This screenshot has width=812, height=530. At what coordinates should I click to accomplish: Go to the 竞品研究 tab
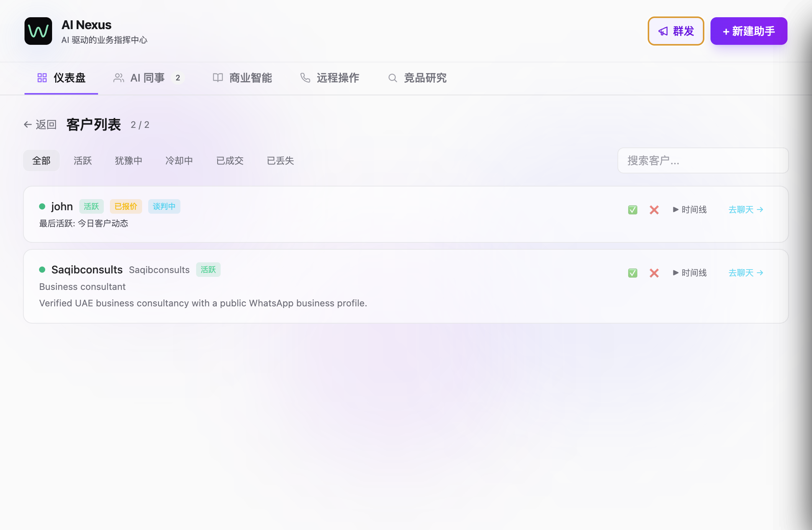pyautogui.click(x=417, y=78)
